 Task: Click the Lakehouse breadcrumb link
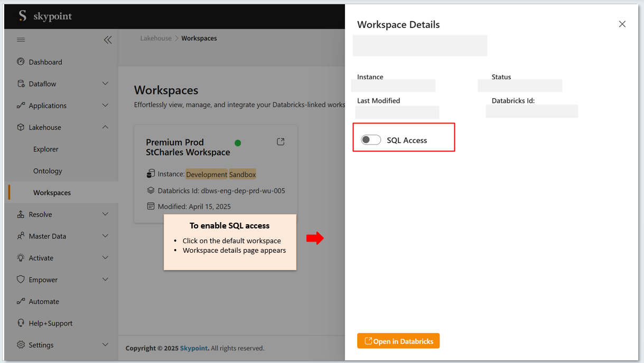[156, 39]
